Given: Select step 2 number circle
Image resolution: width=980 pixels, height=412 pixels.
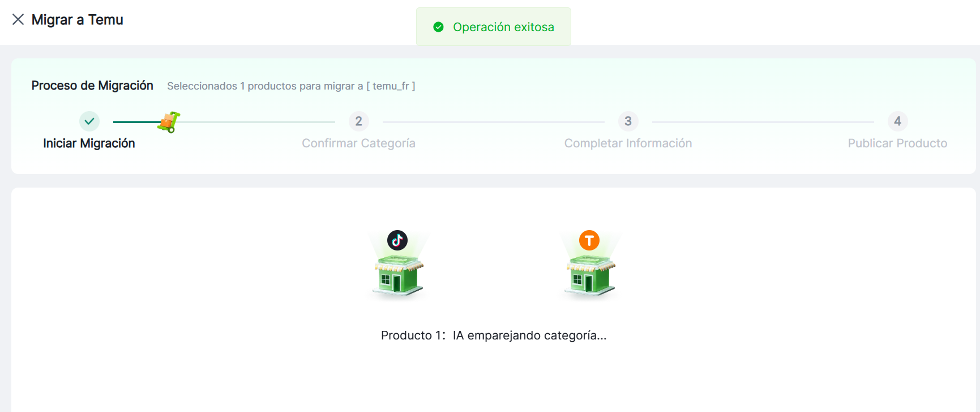Looking at the screenshot, I should 359,121.
